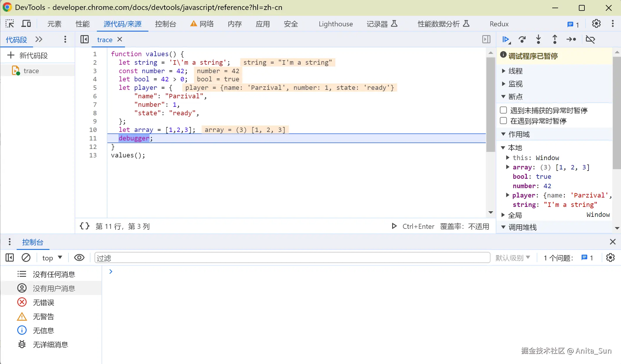
Task: Click the Step into function icon
Action: point(538,39)
